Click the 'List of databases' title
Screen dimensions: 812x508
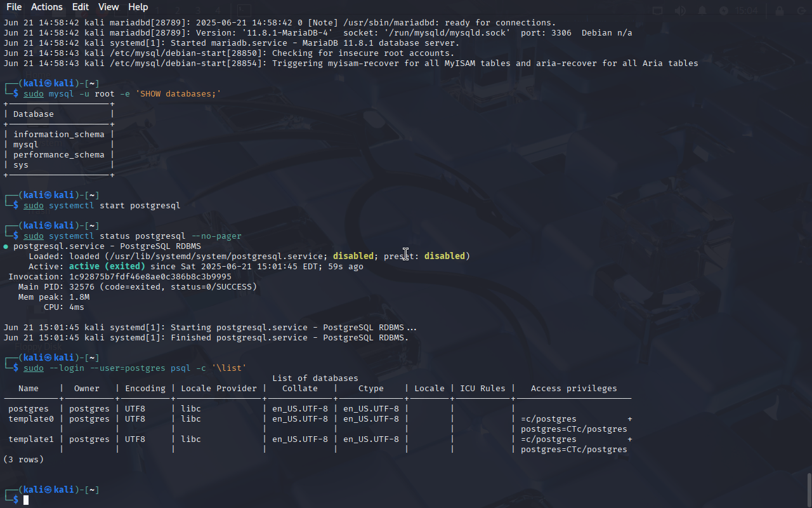315,378
